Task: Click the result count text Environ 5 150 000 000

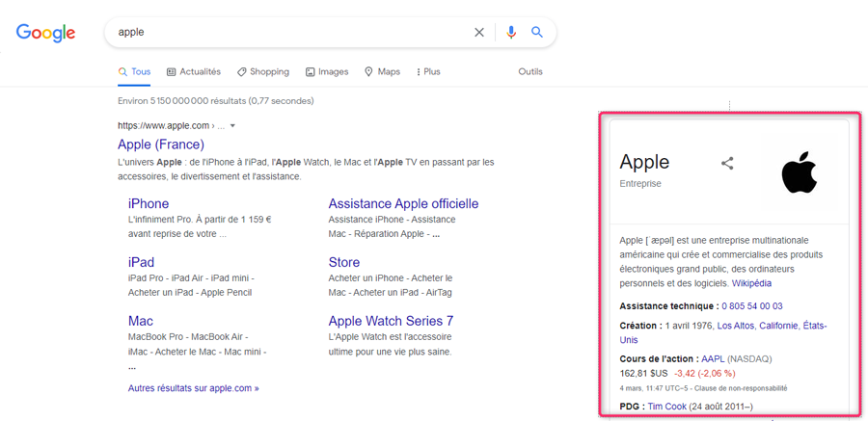Action: click(x=216, y=101)
